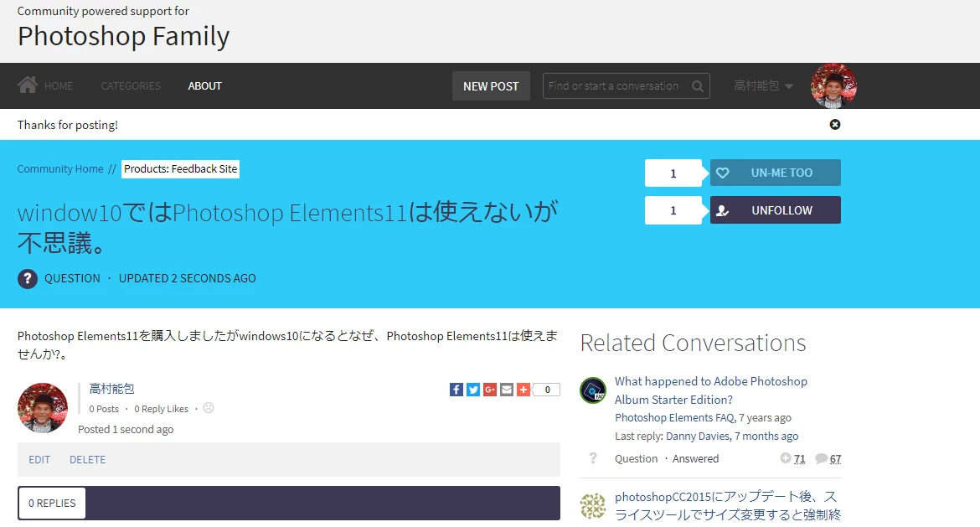Click the Photoshop Family site title
The image size is (980, 527).
(123, 36)
